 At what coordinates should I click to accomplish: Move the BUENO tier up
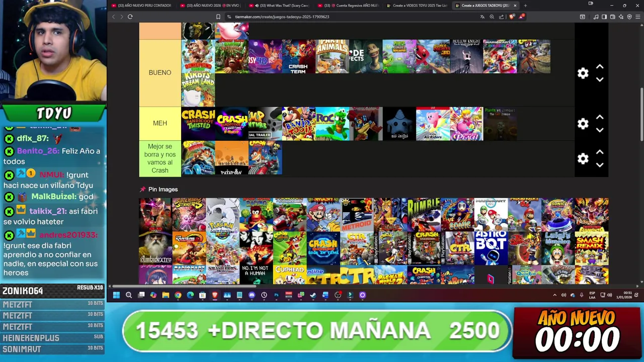(600, 66)
